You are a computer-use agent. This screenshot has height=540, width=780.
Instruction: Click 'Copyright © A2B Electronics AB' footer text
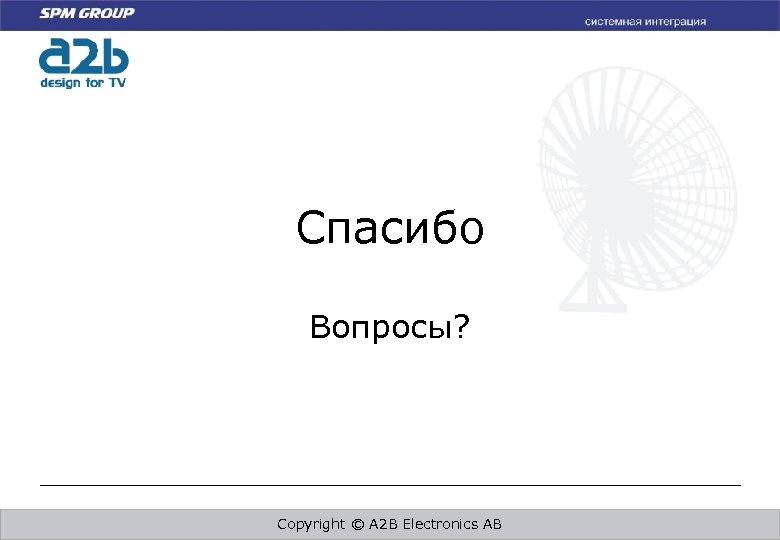pos(390,524)
